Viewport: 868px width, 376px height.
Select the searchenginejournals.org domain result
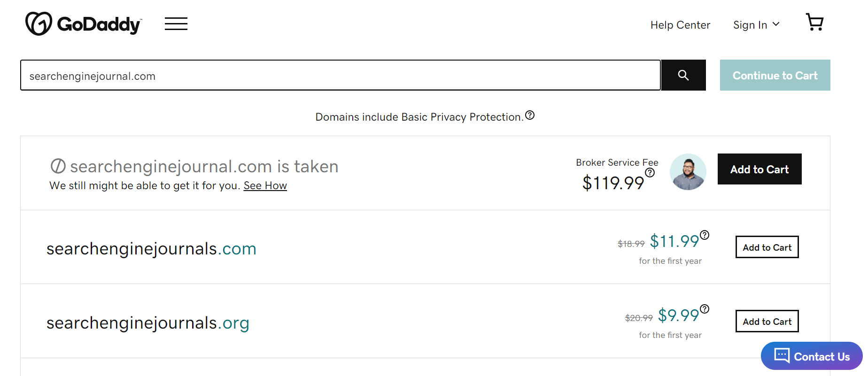coord(147,323)
